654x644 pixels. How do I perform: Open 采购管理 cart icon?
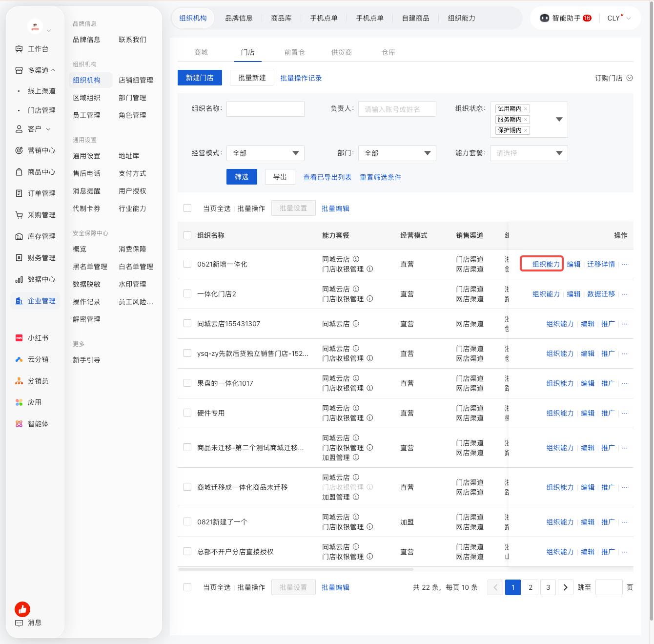point(19,215)
